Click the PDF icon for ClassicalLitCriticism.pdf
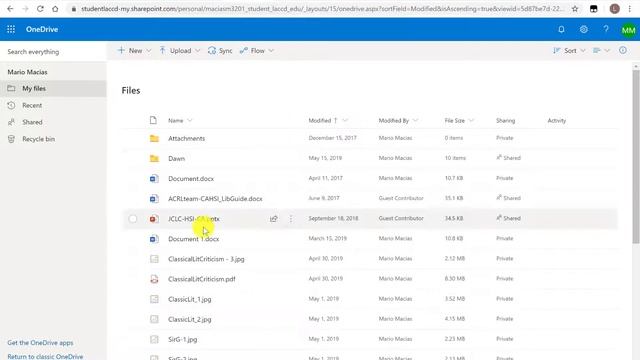 154,279
